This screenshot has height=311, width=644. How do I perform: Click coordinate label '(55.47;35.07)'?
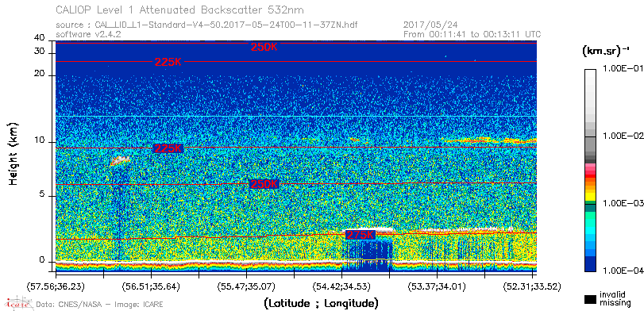pos(247,286)
